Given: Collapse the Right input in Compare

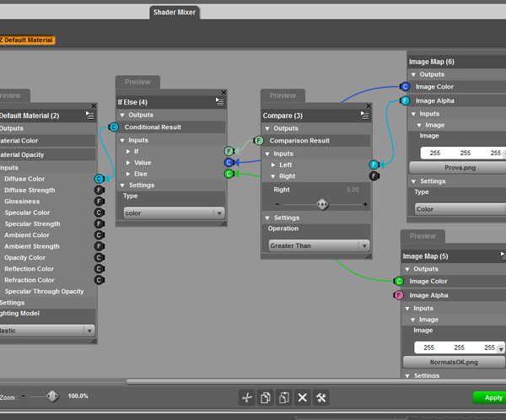Looking at the screenshot, I should (273, 176).
